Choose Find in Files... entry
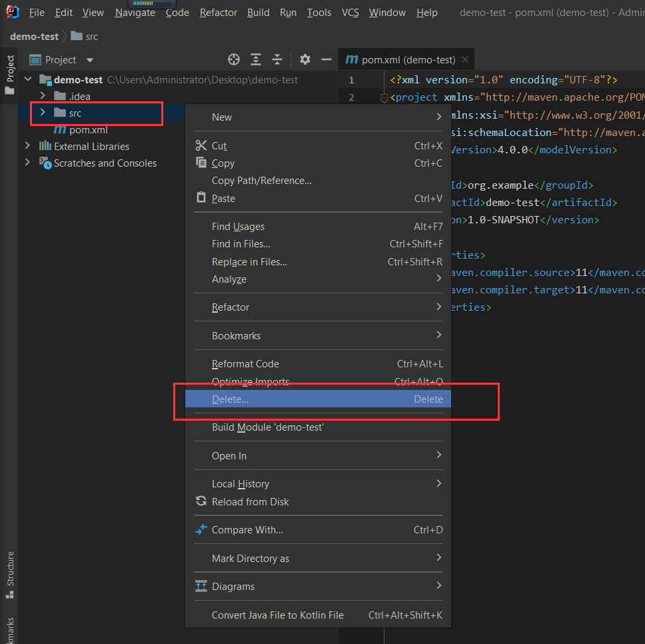Viewport: 645px width, 644px height. (318, 244)
